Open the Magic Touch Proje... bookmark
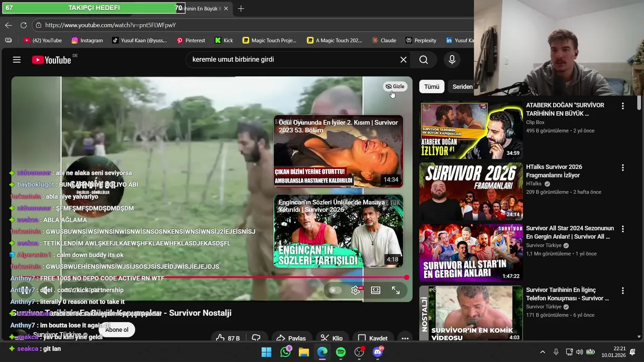Screen dimensions: 644x362 click(x=269, y=40)
